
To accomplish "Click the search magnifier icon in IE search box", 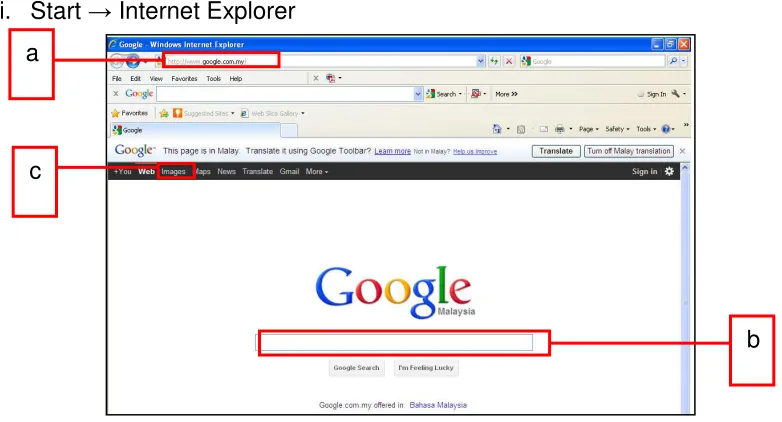I will tap(673, 61).
